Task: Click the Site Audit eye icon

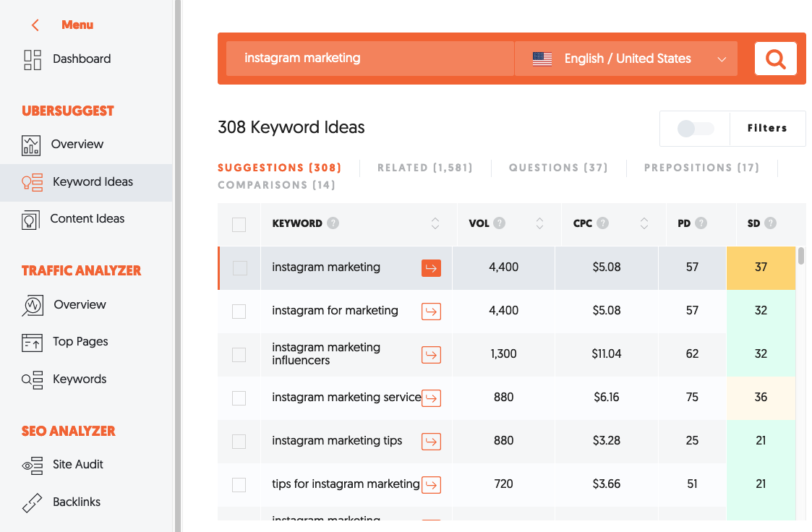Action: pos(33,465)
